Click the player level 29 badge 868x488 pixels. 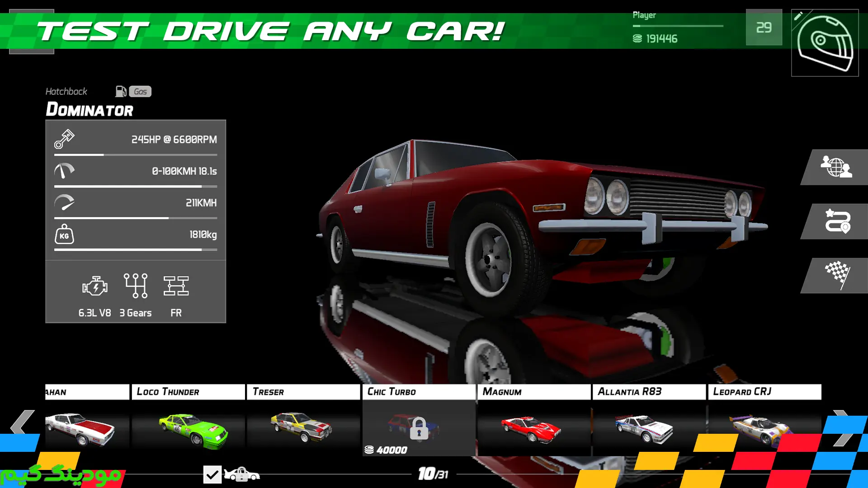(764, 28)
